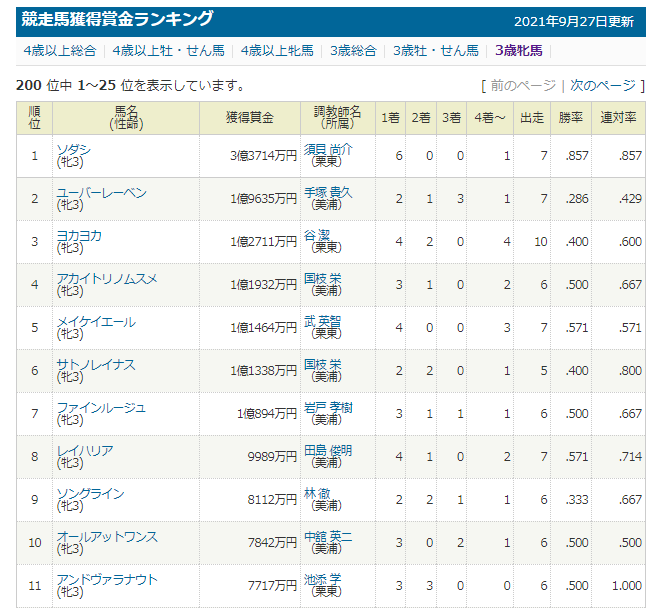Click trainer name 武 英智
The width and height of the screenshot is (657, 608).
point(324,321)
